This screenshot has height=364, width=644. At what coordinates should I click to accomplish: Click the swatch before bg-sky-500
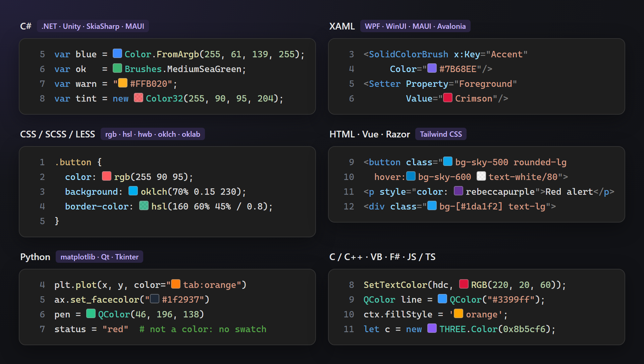coord(448,162)
